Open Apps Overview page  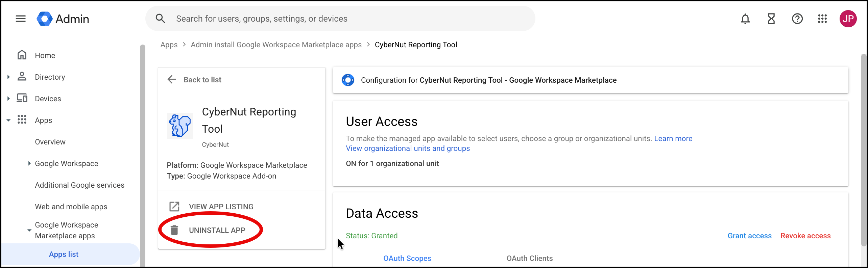(50, 142)
